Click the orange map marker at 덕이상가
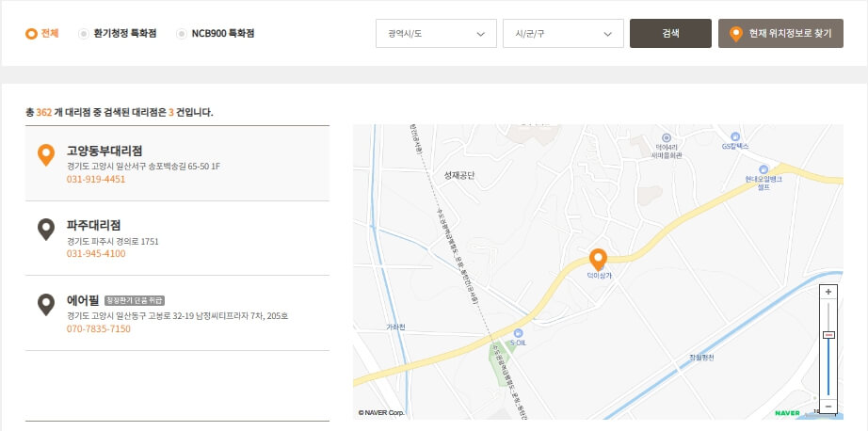 tap(598, 260)
